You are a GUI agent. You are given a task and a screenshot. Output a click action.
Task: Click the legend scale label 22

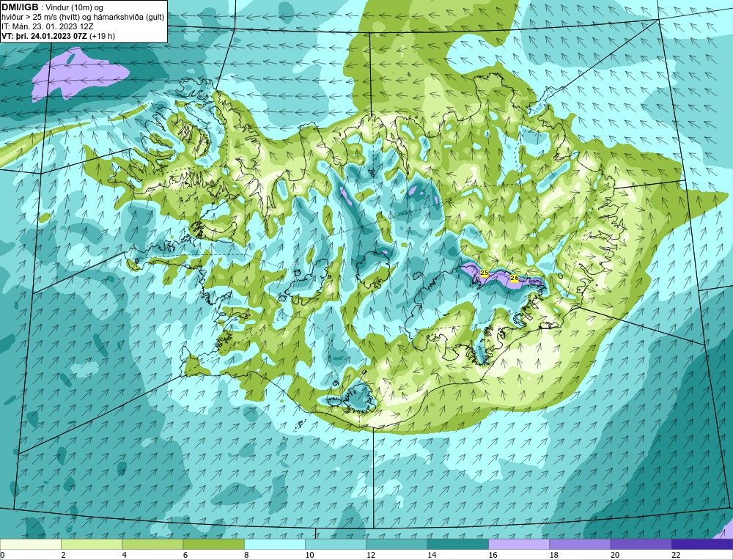coord(676,555)
